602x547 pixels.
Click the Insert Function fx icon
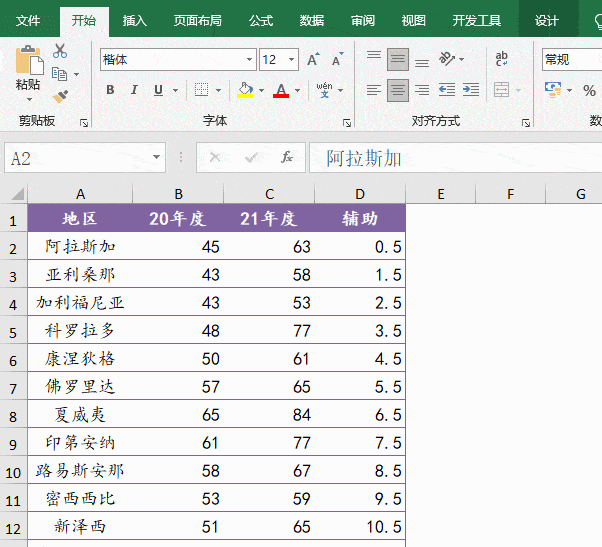286,157
